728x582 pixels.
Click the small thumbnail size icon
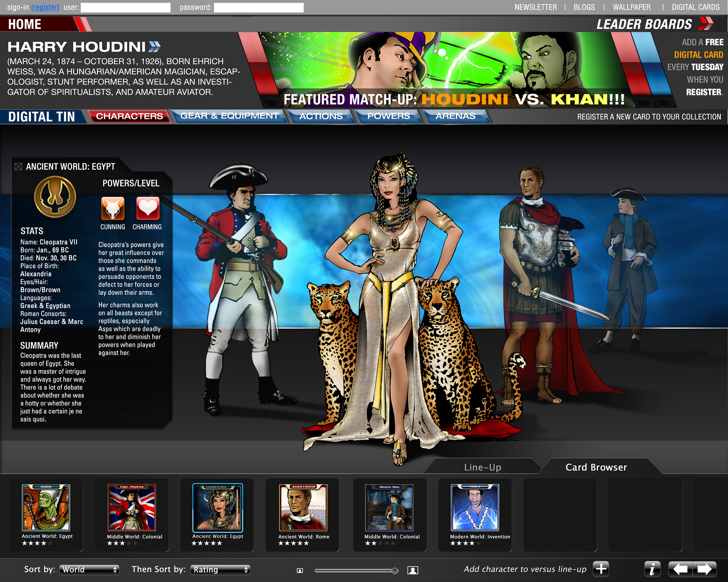click(x=300, y=570)
